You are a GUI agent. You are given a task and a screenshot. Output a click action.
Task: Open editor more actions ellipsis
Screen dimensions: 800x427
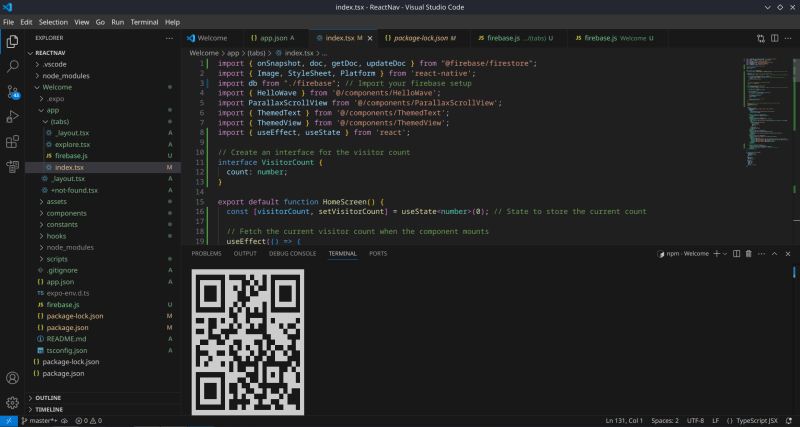click(x=788, y=38)
